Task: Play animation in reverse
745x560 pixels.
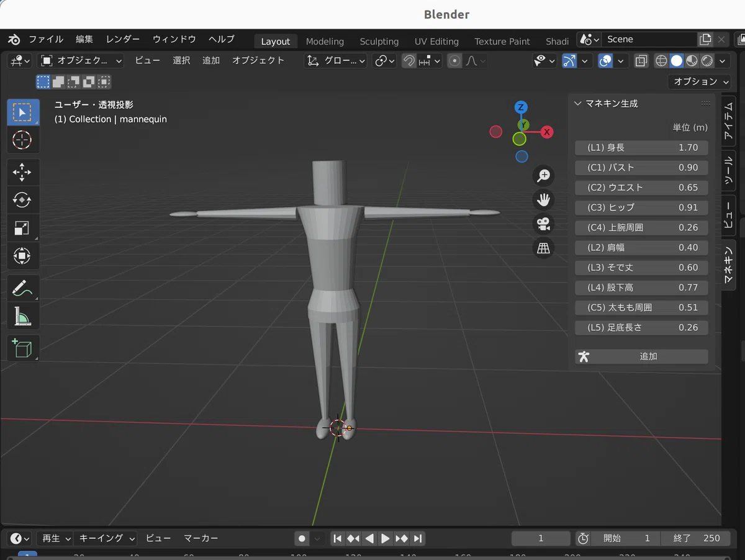Action: tap(369, 538)
